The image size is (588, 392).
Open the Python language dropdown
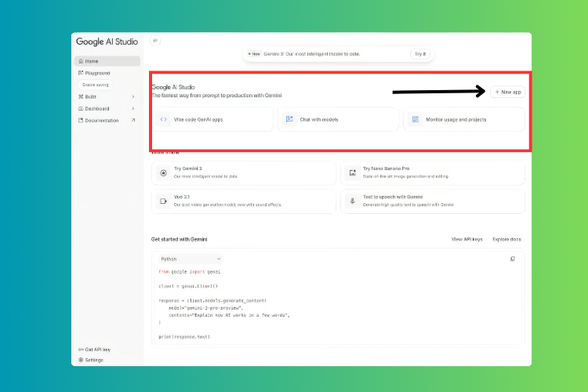[x=191, y=259]
